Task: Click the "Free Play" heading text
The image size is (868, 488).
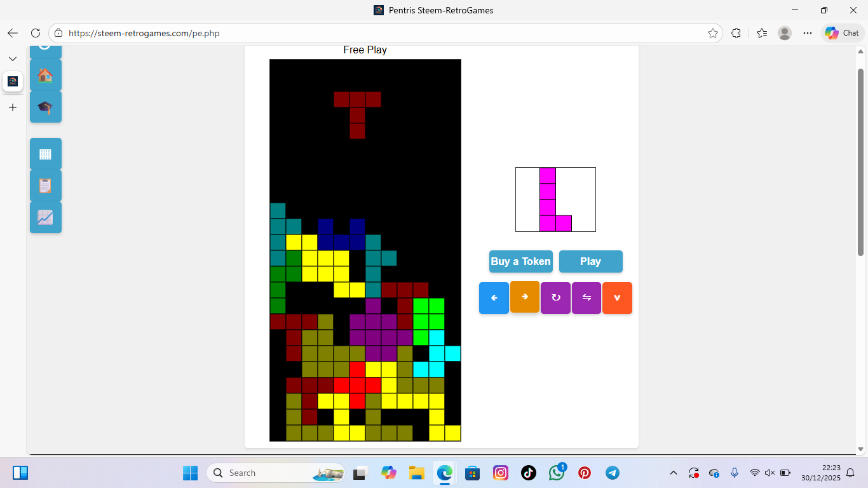Action: click(x=365, y=50)
